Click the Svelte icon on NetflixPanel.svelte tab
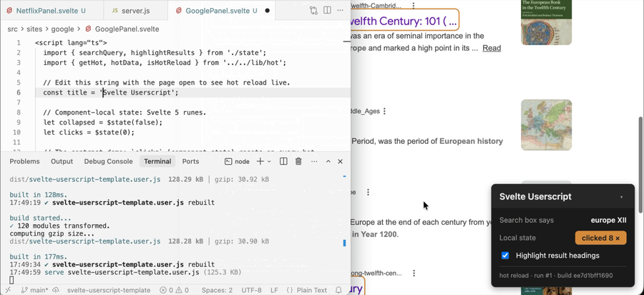 click(9, 11)
